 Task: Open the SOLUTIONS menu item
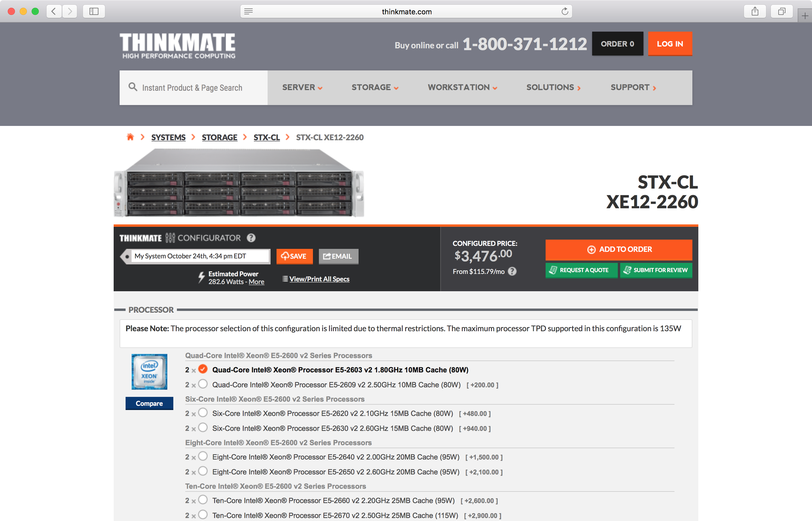click(553, 88)
